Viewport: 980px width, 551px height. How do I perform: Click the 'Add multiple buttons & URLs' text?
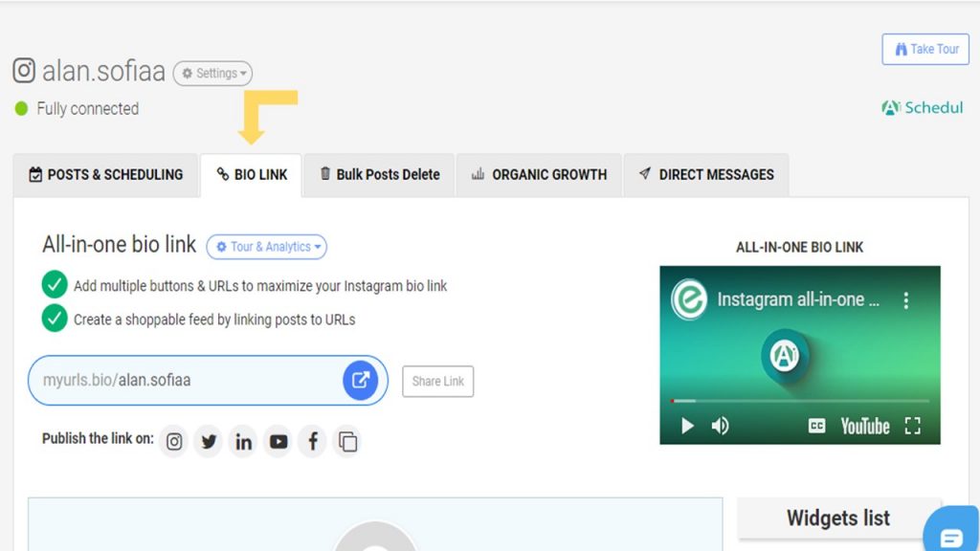pyautogui.click(x=260, y=286)
